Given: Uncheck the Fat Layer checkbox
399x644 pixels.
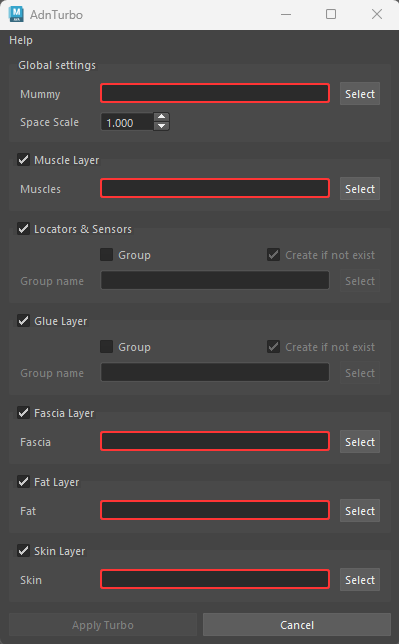Looking at the screenshot, I should coord(23,481).
